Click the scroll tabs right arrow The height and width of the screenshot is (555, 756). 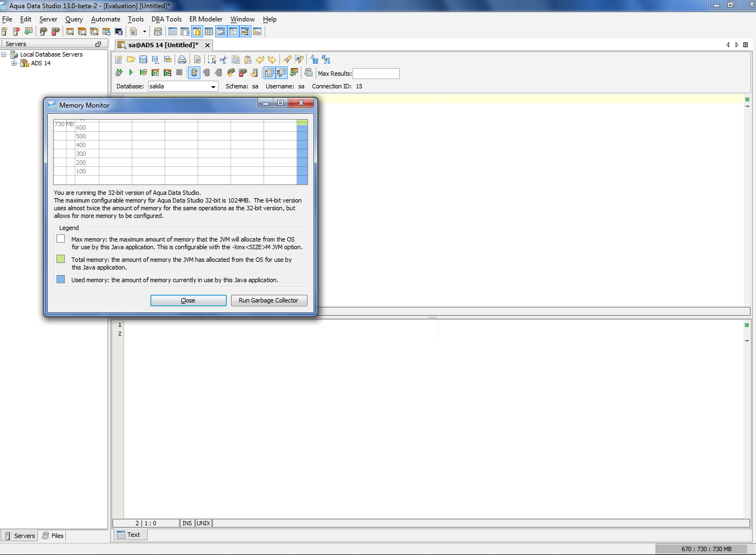pos(737,45)
